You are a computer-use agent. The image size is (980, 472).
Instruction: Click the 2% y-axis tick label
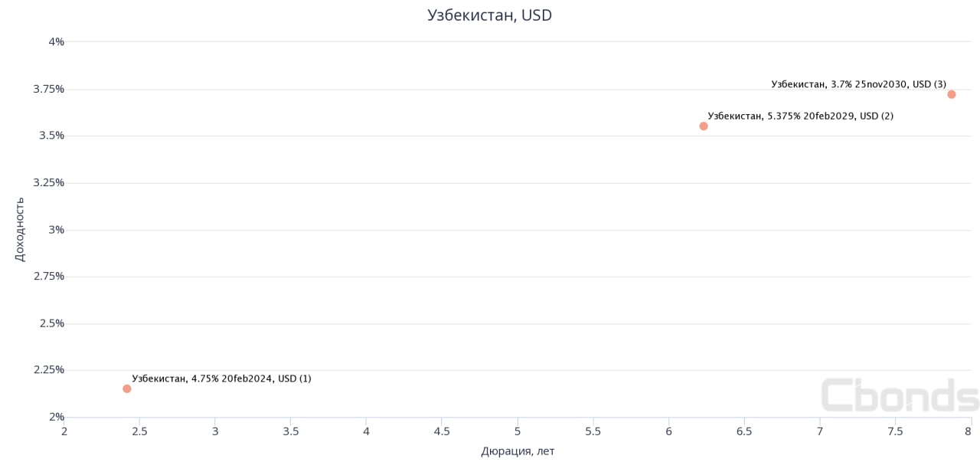point(56,417)
